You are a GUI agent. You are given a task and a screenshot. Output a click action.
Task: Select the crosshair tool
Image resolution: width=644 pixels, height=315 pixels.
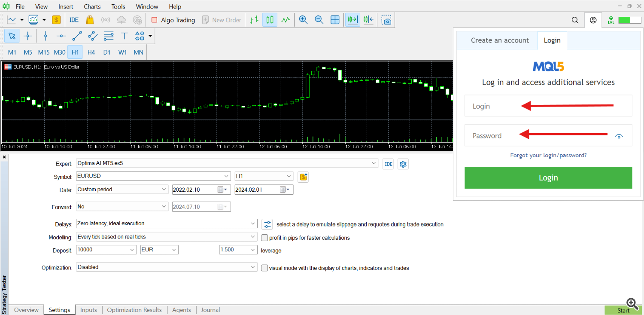coord(28,36)
